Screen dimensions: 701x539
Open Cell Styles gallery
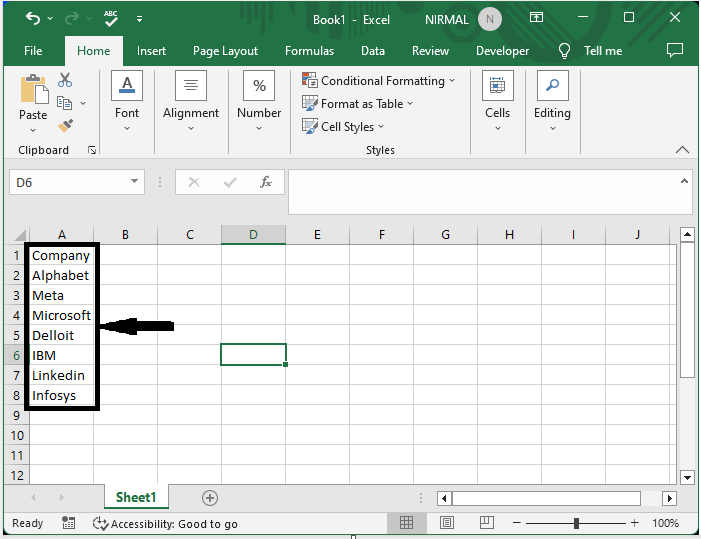tap(343, 126)
